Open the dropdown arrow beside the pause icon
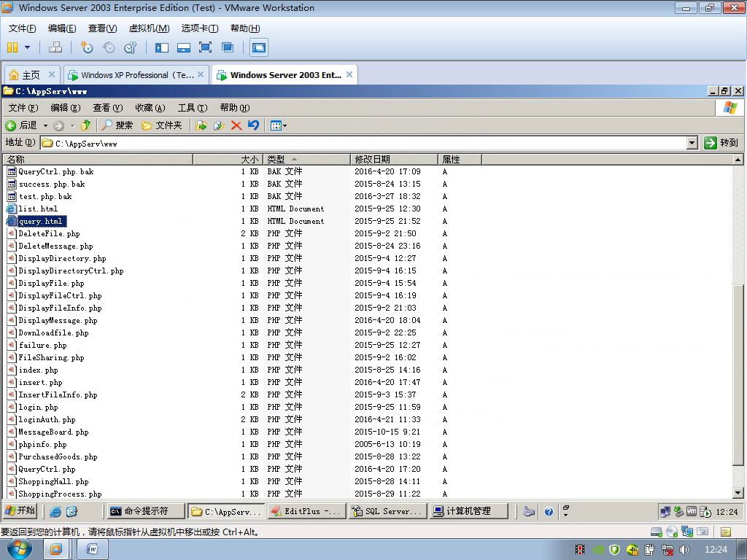747x560 pixels. [x=27, y=47]
